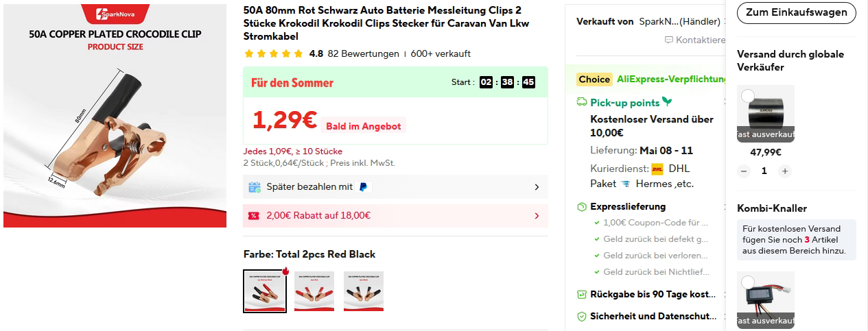Click the chat icon beside Kontaktieren
Viewport: 868px width, 331px height.
coord(669,40)
